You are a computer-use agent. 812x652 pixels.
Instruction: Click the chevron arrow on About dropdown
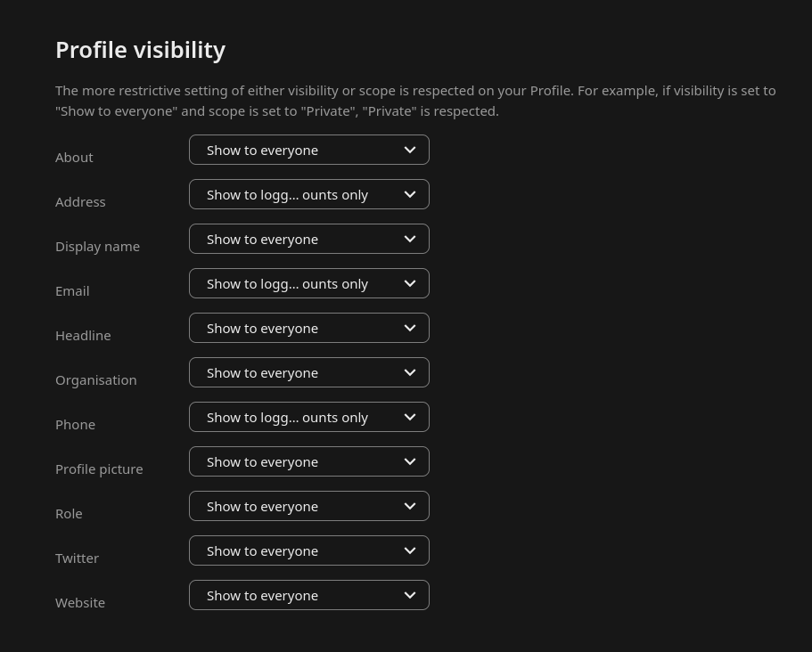pyautogui.click(x=410, y=150)
